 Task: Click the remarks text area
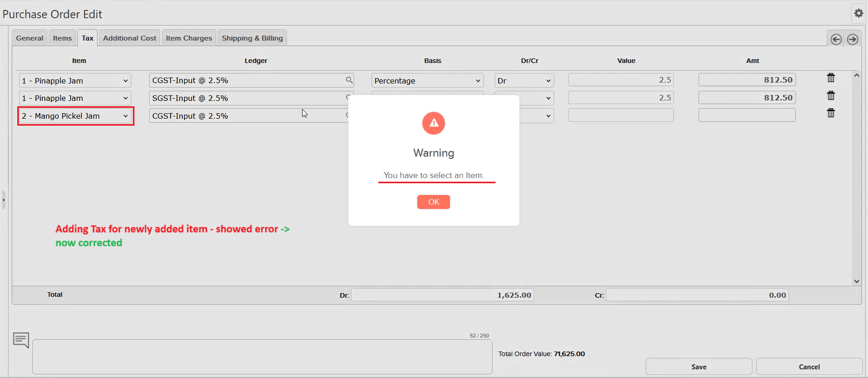pos(262,357)
